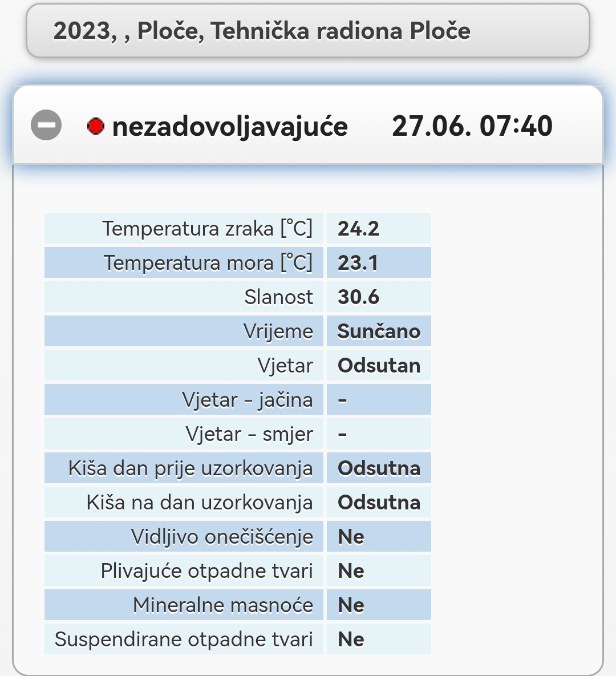The image size is (616, 676).
Task: Select the Mineralne masnoće label
Action: click(x=223, y=605)
